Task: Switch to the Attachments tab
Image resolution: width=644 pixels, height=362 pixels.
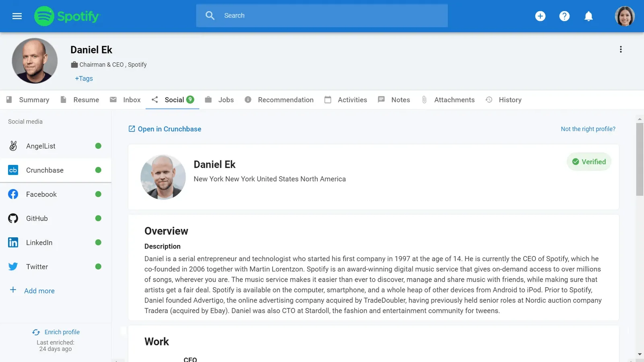Action: tap(454, 100)
